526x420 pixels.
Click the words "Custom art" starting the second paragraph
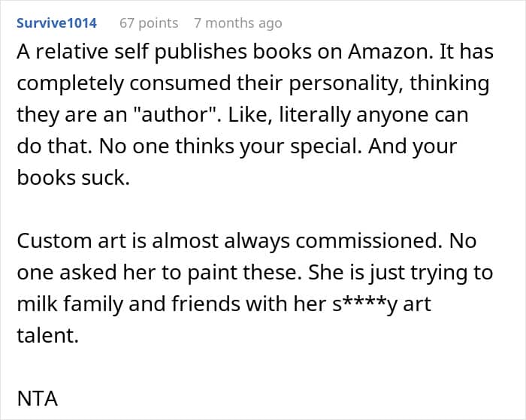click(x=71, y=241)
